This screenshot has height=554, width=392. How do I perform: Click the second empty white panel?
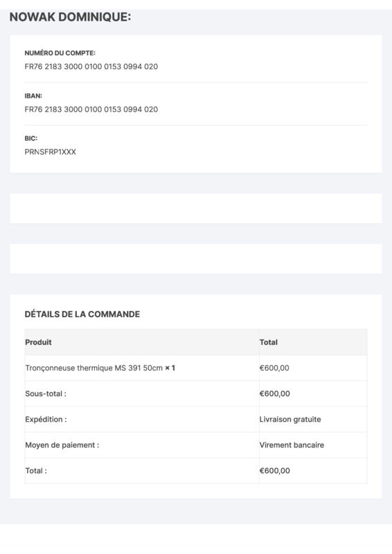(196, 258)
